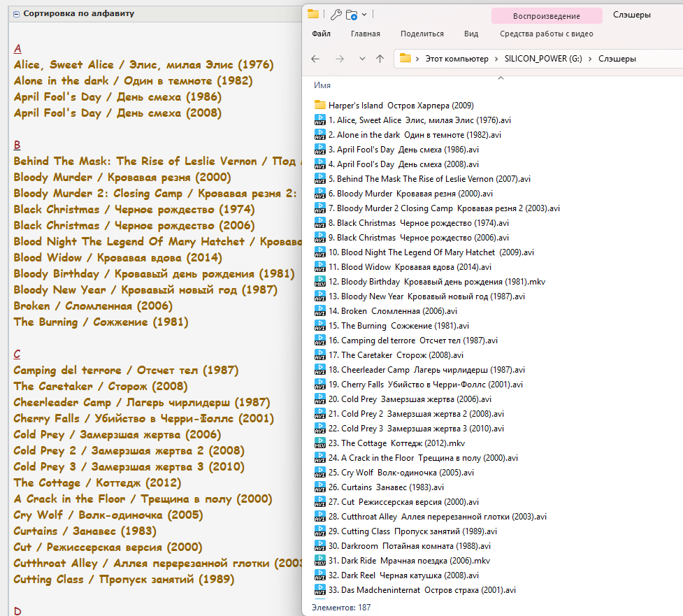Go up one folder level with the up arrow

380,59
